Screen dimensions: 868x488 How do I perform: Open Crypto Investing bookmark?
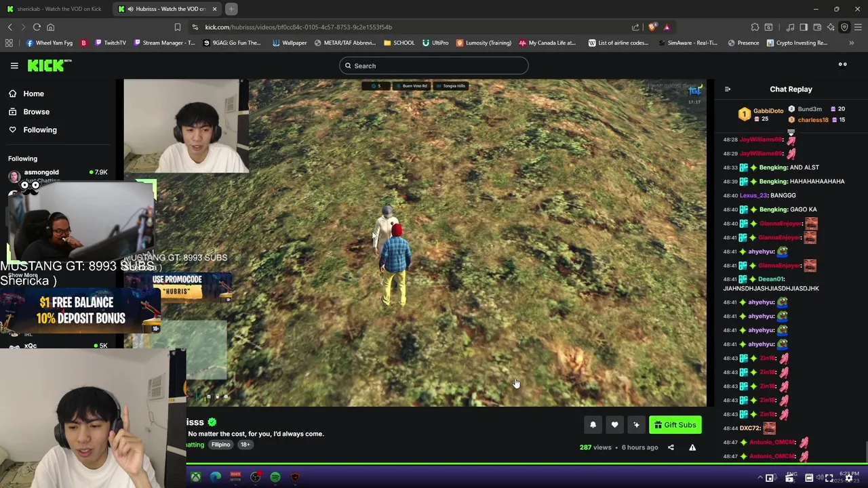pyautogui.click(x=797, y=43)
